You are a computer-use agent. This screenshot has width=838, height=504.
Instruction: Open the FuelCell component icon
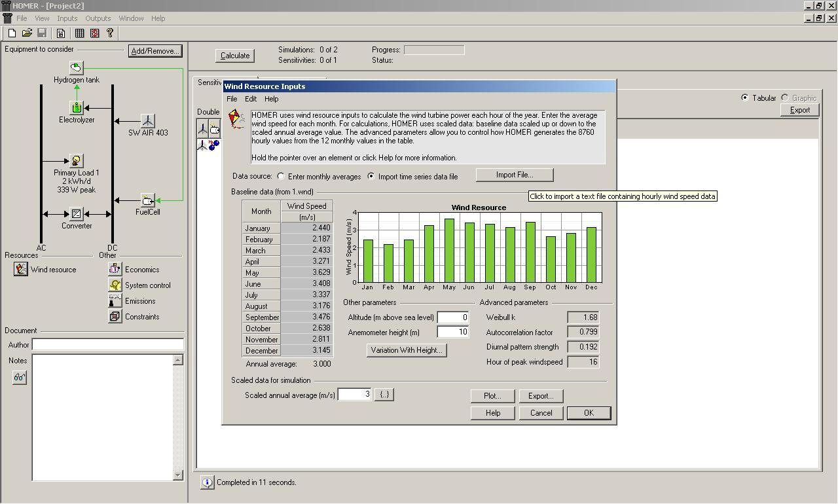tap(148, 200)
